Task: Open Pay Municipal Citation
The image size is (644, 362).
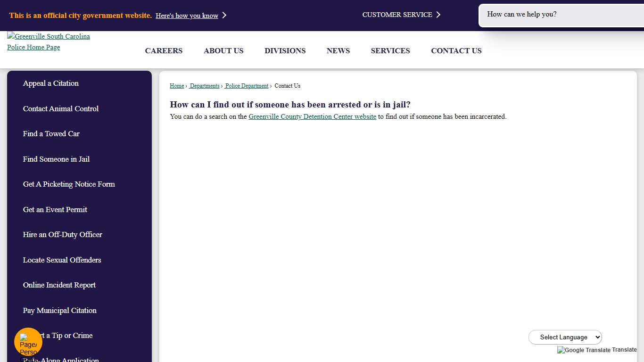Action: [x=59, y=311]
